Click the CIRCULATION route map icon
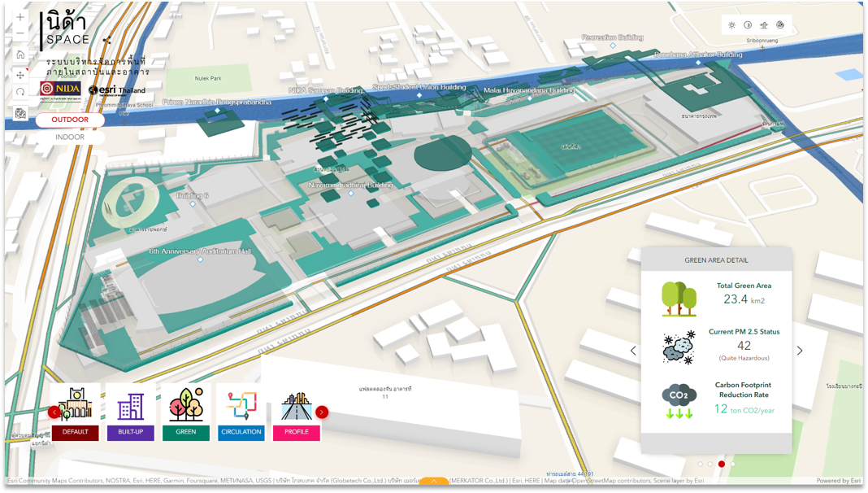Viewport: 868px width, 493px height. tap(241, 404)
